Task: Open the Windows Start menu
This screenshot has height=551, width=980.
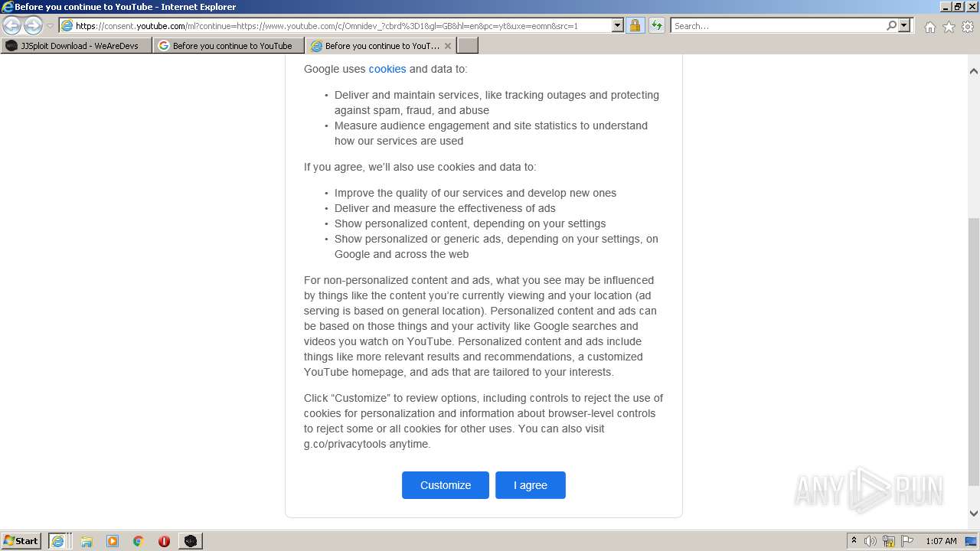Action: point(21,540)
